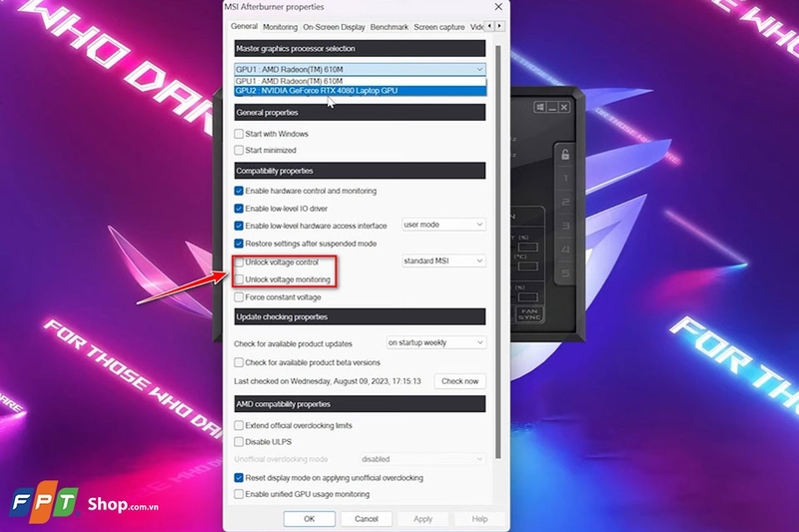Check Unlock voltage control

239,263
